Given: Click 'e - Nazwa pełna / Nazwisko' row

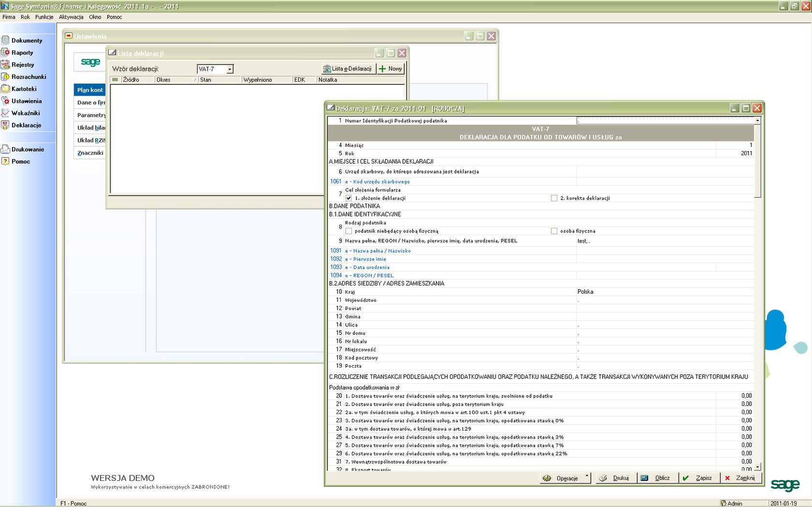Looking at the screenshot, I should coord(540,251).
